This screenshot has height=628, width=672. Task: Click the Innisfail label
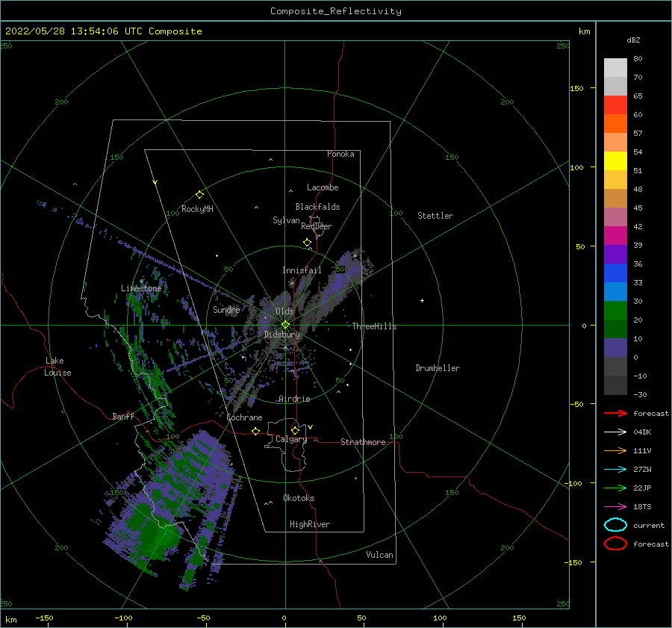(302, 270)
